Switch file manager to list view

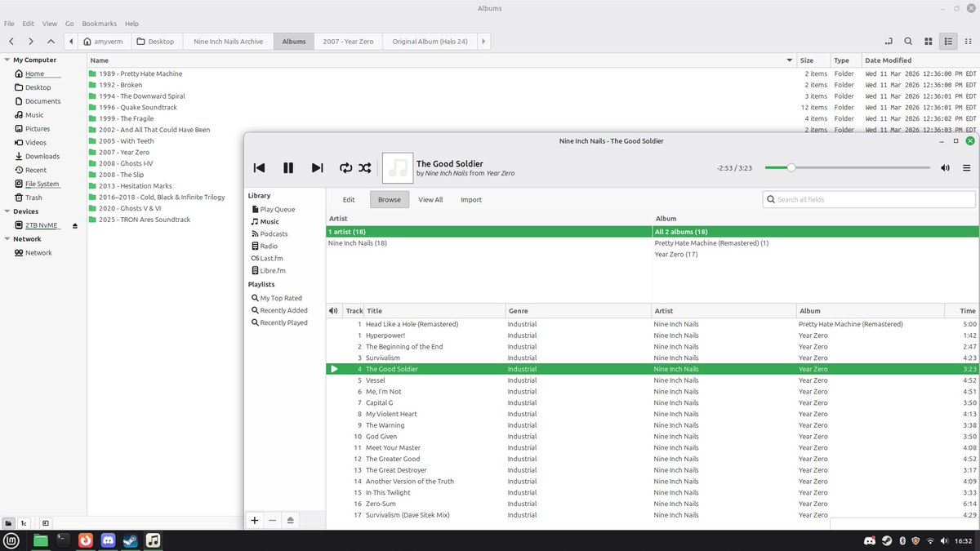(948, 41)
